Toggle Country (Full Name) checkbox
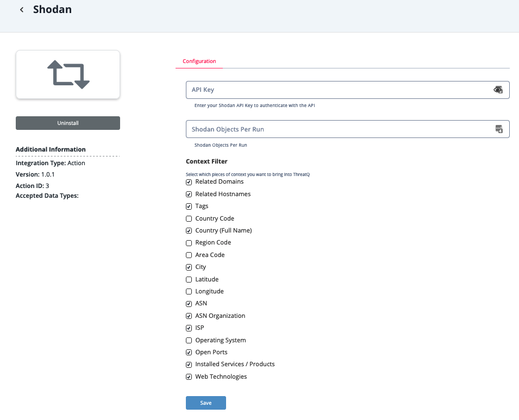The image size is (519, 420). [x=189, y=231]
